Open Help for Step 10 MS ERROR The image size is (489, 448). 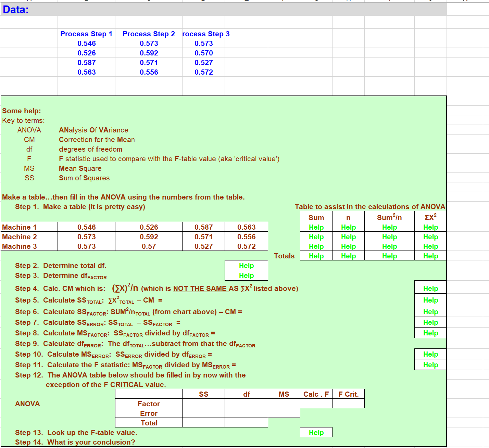tap(430, 354)
